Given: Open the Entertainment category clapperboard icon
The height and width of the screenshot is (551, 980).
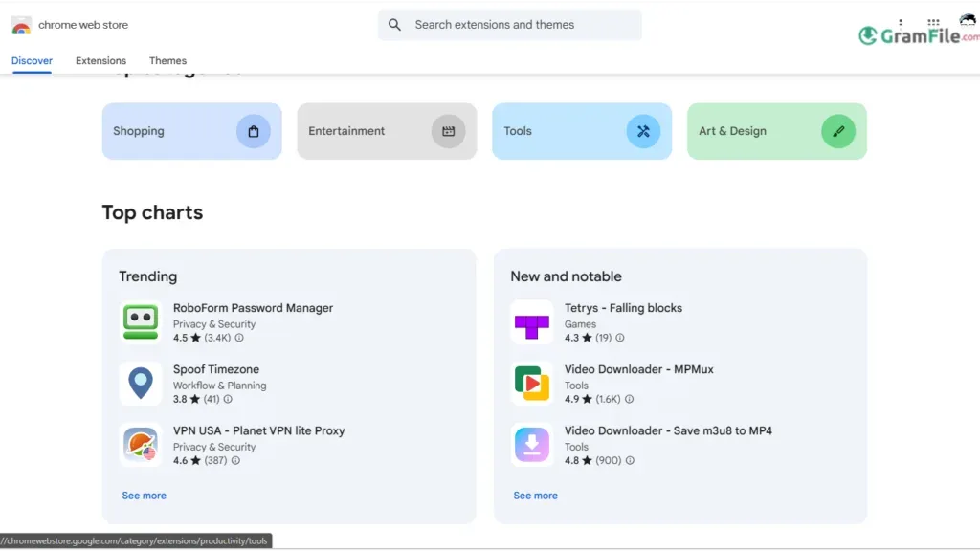Looking at the screenshot, I should 448,131.
